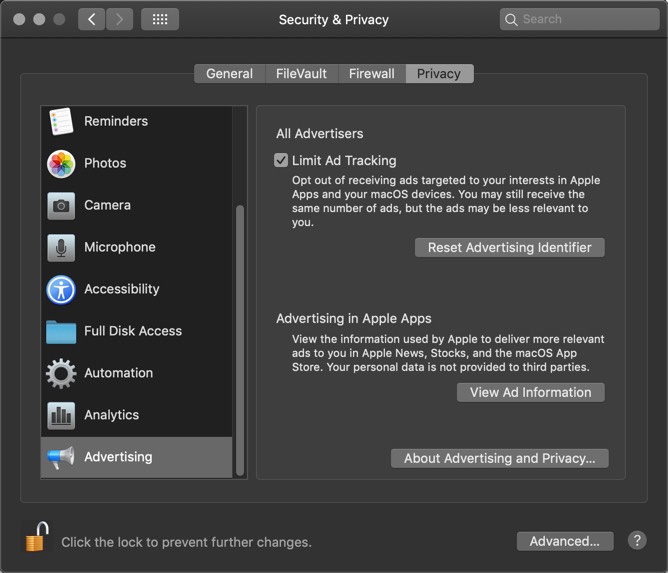
Task: Click Reset Advertising Identifier button
Action: pos(510,248)
